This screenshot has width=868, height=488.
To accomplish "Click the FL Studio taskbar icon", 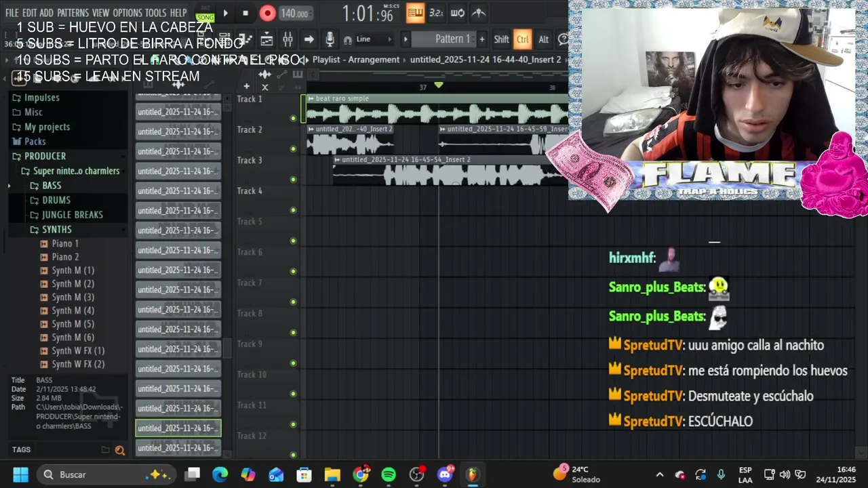I will tap(473, 474).
